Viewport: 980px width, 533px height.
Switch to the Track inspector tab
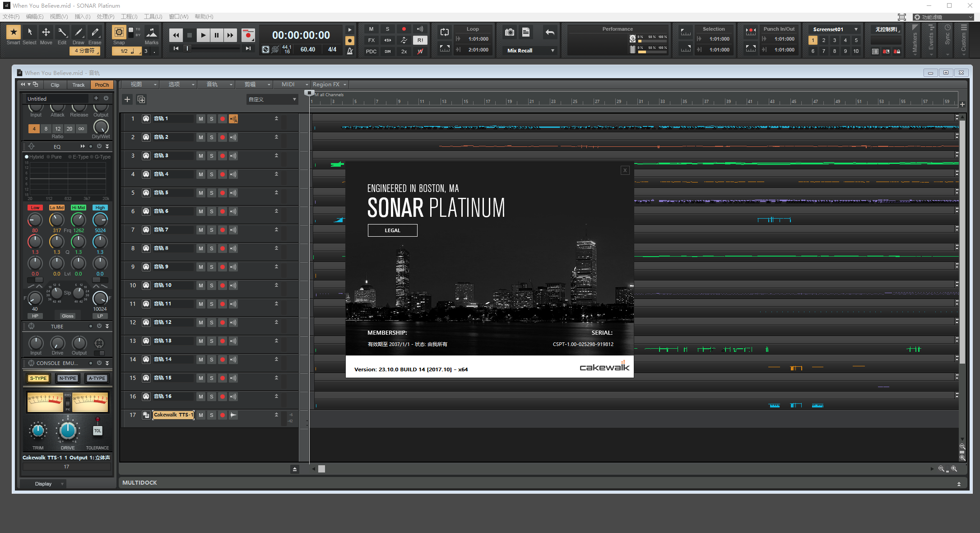click(x=79, y=85)
